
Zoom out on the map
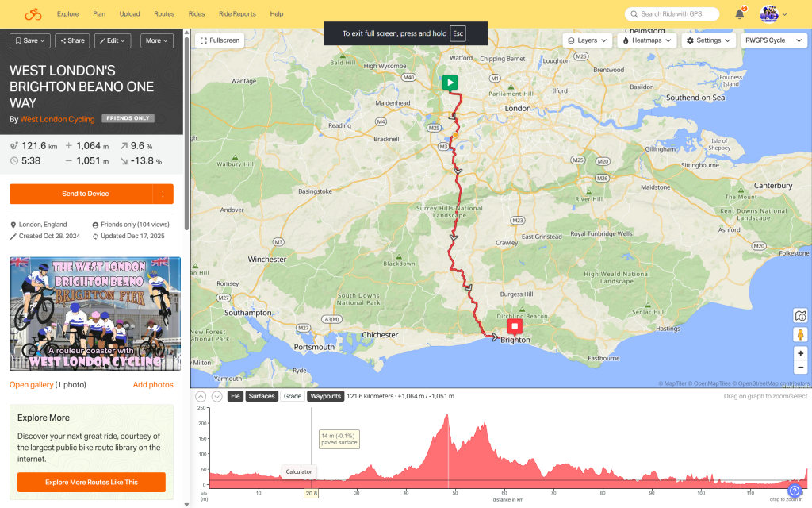click(800, 368)
